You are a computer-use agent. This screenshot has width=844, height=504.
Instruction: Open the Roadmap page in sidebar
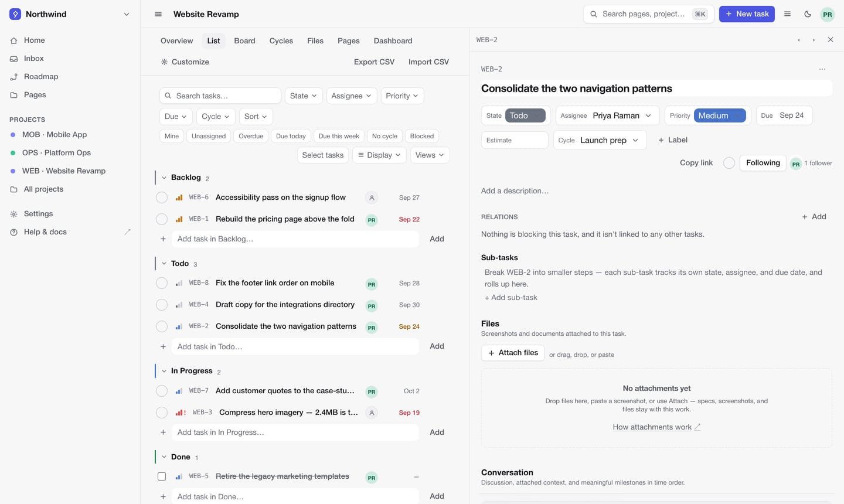click(x=41, y=77)
